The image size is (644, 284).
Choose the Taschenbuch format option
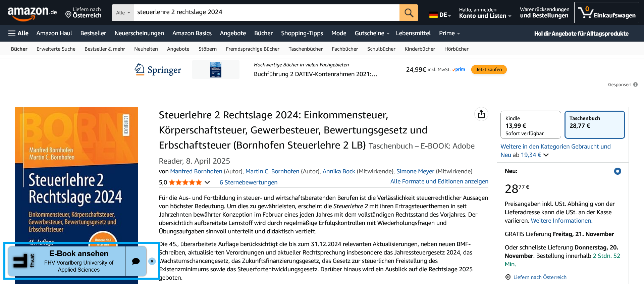coord(594,125)
